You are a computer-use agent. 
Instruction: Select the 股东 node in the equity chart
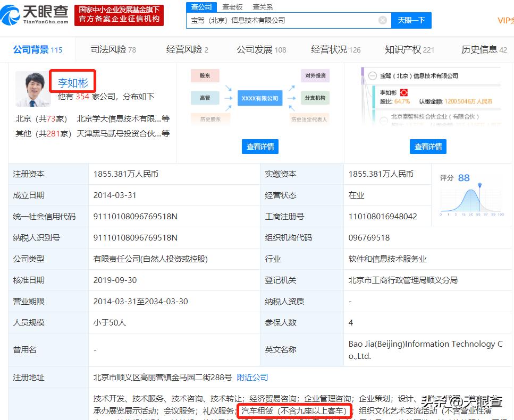[x=205, y=75]
